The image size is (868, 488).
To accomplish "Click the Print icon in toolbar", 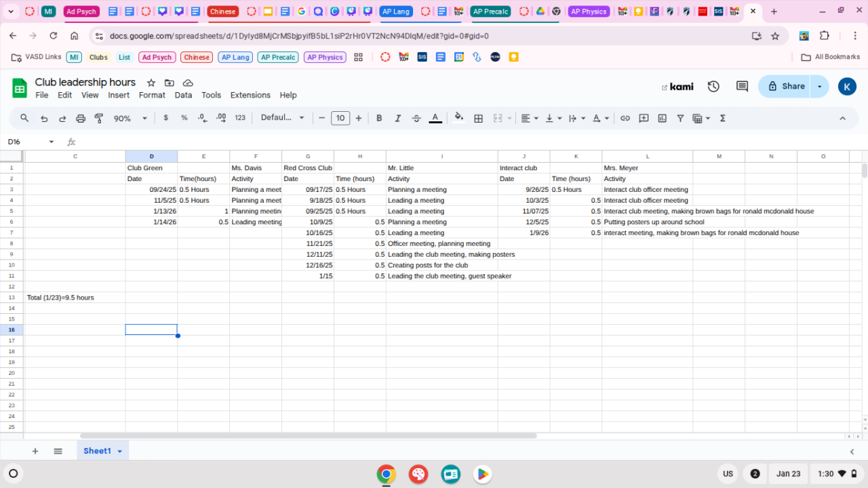I will point(81,118).
